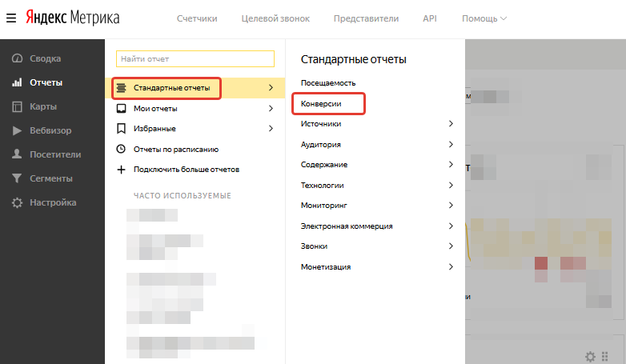The image size is (626, 364).
Task: Open the Счетчики tab
Action: click(197, 18)
